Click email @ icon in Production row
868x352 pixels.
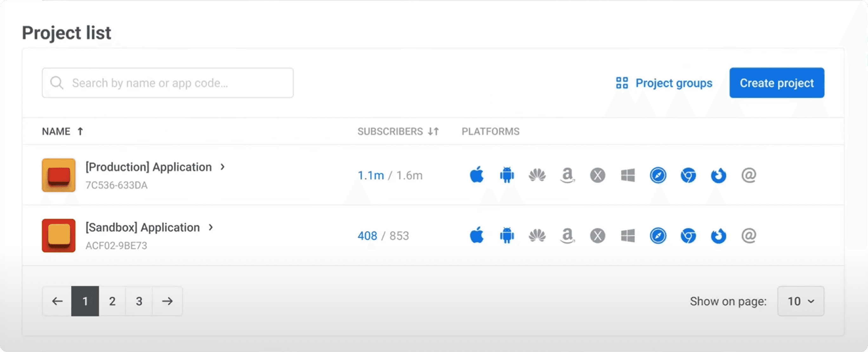click(749, 175)
